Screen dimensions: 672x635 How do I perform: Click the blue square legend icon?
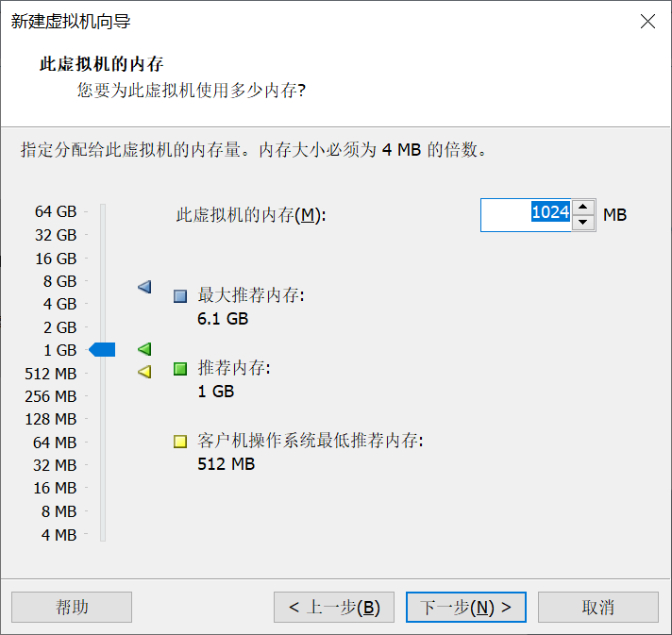click(180, 296)
